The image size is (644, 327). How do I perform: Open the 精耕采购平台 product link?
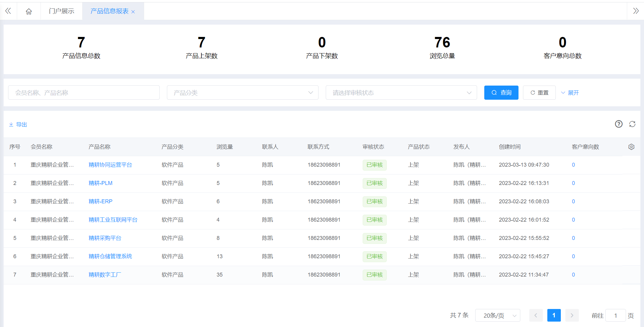[105, 238]
